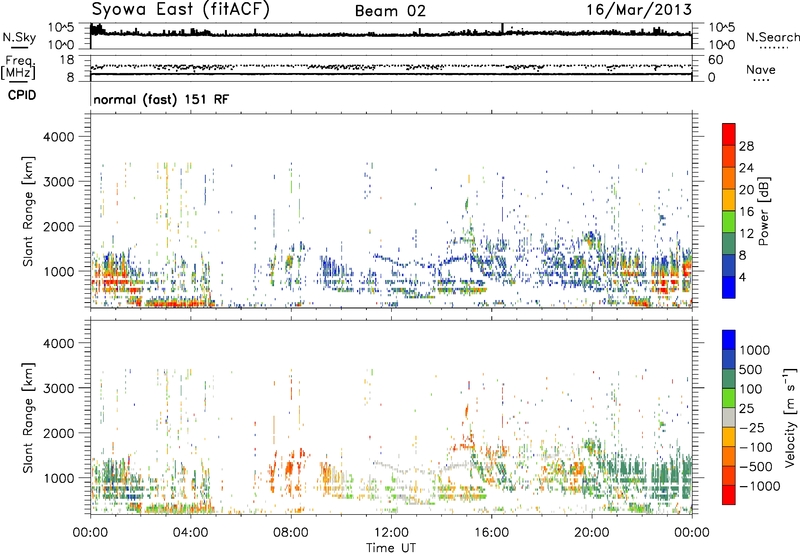
Task: Select the 16:00 time tick label
Action: click(x=491, y=533)
